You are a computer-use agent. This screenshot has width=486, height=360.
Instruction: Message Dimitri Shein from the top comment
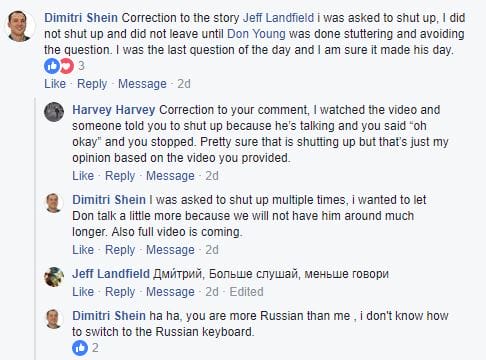pyautogui.click(x=142, y=84)
